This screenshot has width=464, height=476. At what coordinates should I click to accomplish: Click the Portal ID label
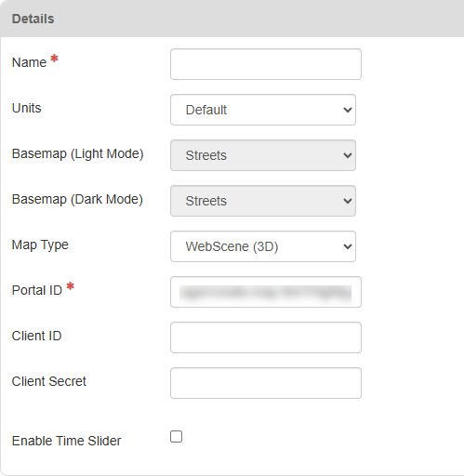(x=37, y=290)
